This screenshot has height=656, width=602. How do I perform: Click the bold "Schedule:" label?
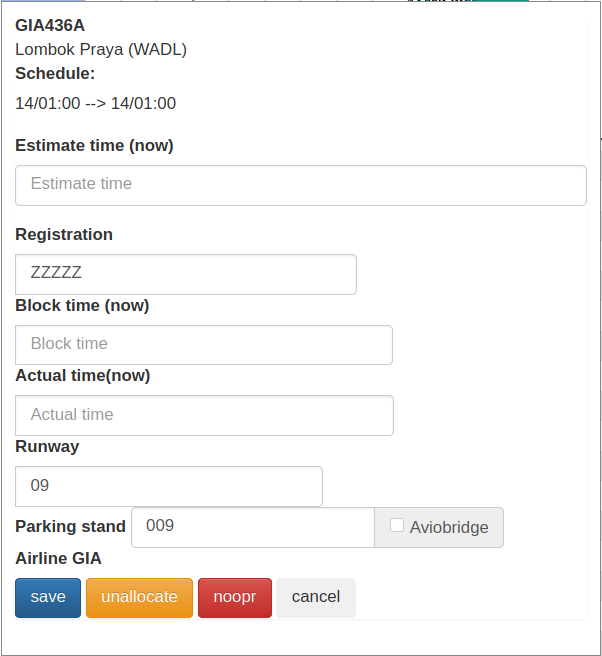(x=55, y=73)
